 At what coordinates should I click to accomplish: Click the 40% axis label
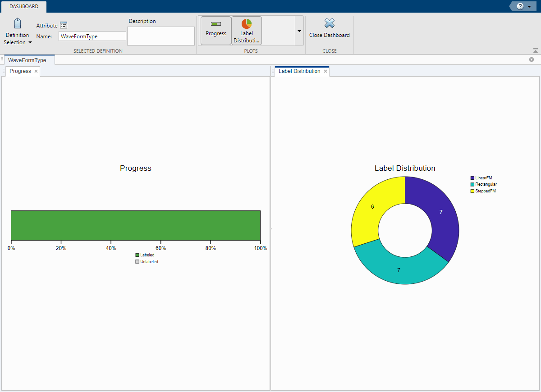coord(111,248)
